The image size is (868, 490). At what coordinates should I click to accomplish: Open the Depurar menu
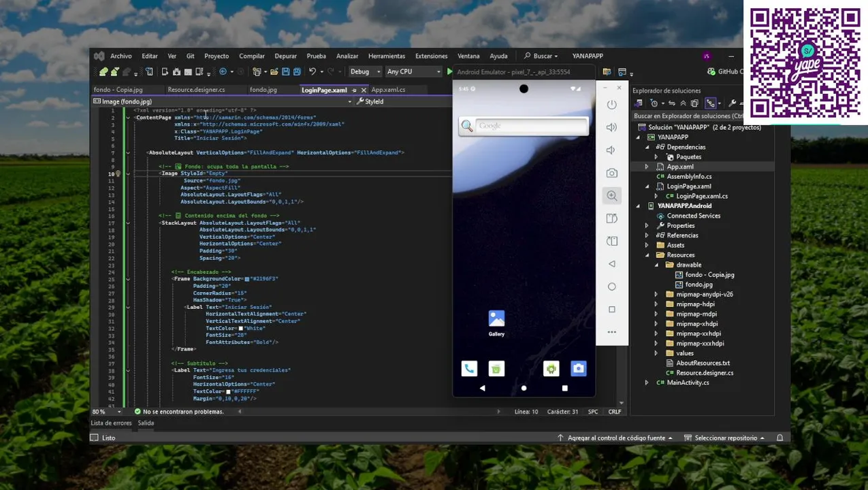click(x=286, y=56)
